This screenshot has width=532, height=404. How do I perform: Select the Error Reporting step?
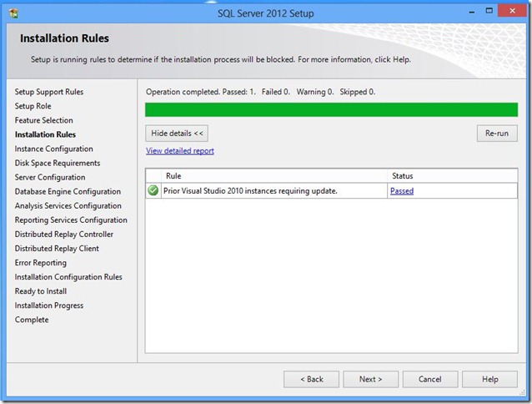40,263
